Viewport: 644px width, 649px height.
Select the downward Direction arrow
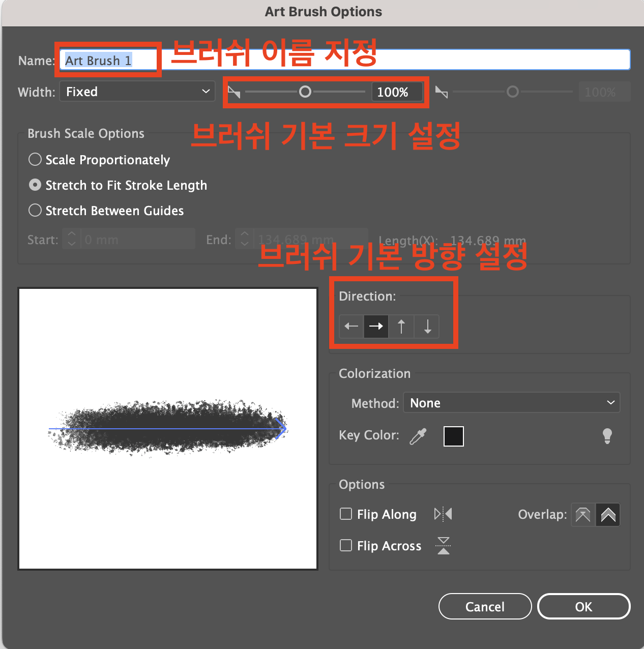click(x=427, y=327)
